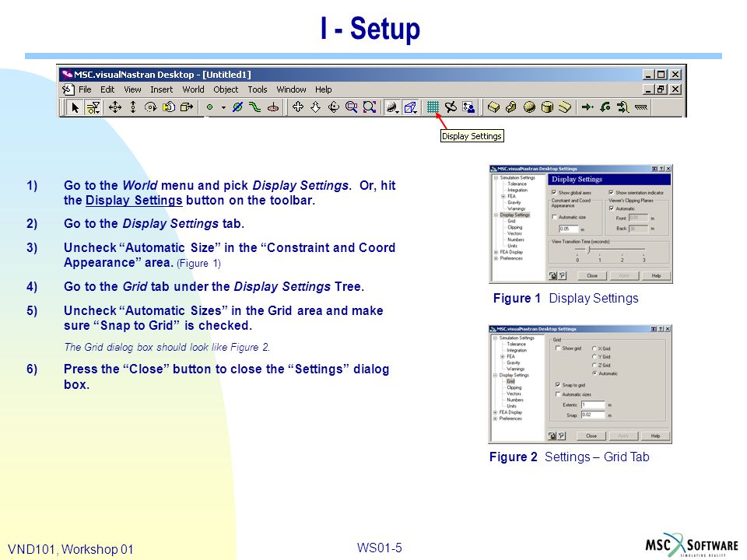747x560 pixels.
Task: Select X Grid radio button in Figure 2
Action: tap(594, 348)
